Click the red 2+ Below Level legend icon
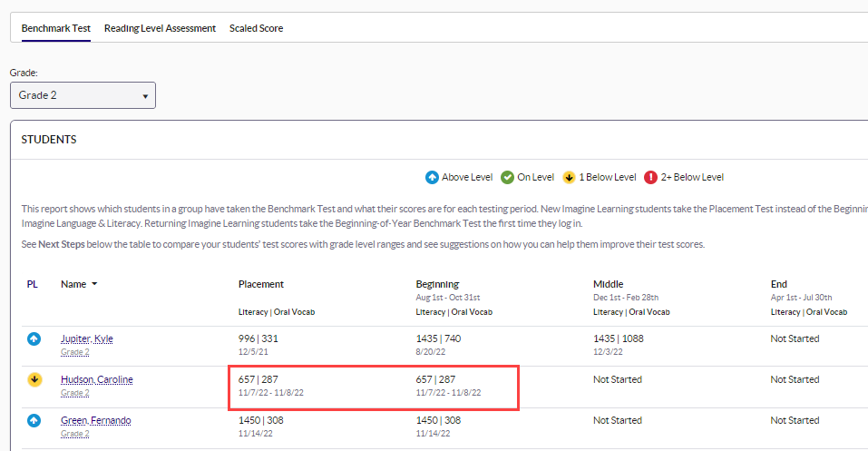The image size is (868, 451). [650, 177]
